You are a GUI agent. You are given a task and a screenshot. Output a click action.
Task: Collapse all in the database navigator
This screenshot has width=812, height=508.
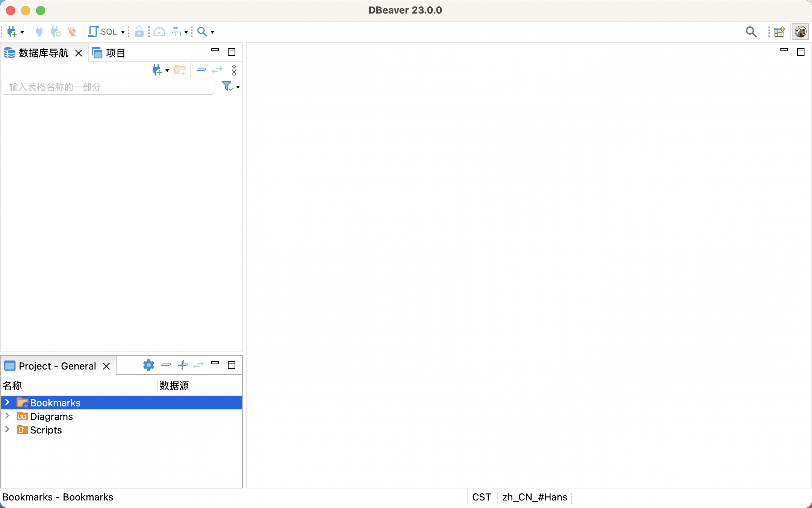pos(201,70)
